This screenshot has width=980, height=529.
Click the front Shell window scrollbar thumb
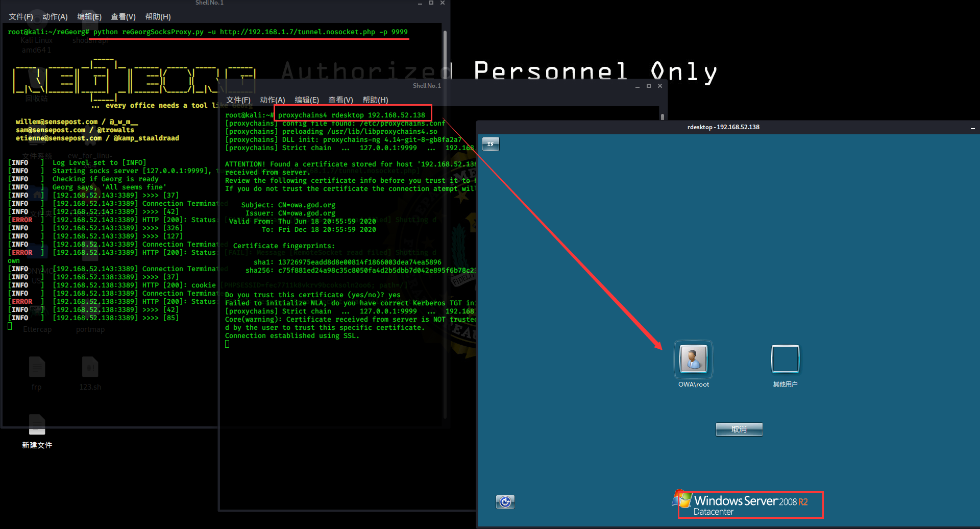(663, 116)
